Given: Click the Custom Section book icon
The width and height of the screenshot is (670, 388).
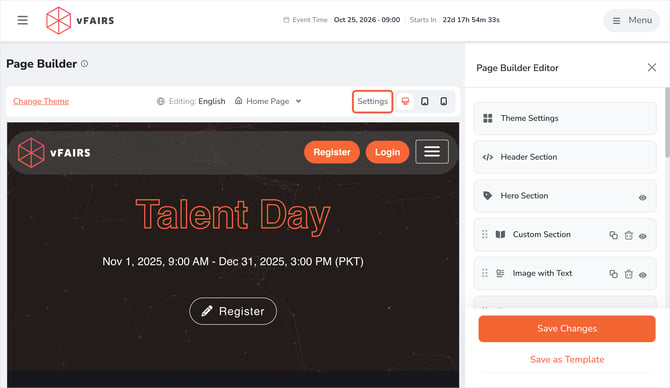Looking at the screenshot, I should tap(500, 234).
